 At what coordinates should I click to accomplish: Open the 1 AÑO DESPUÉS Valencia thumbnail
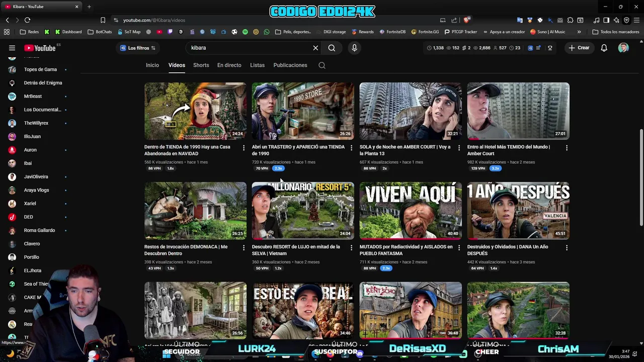pyautogui.click(x=518, y=210)
